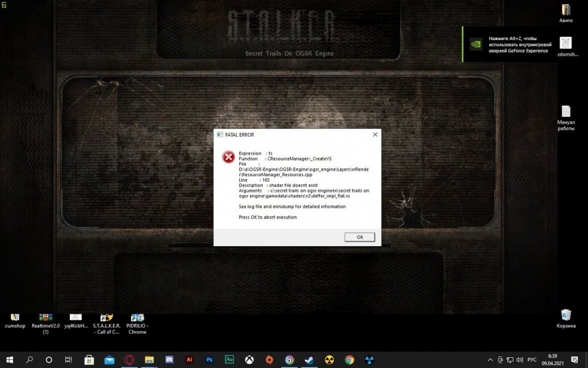Open Steam from the taskbar
Screen dimensions: 588x368
coord(309,360)
